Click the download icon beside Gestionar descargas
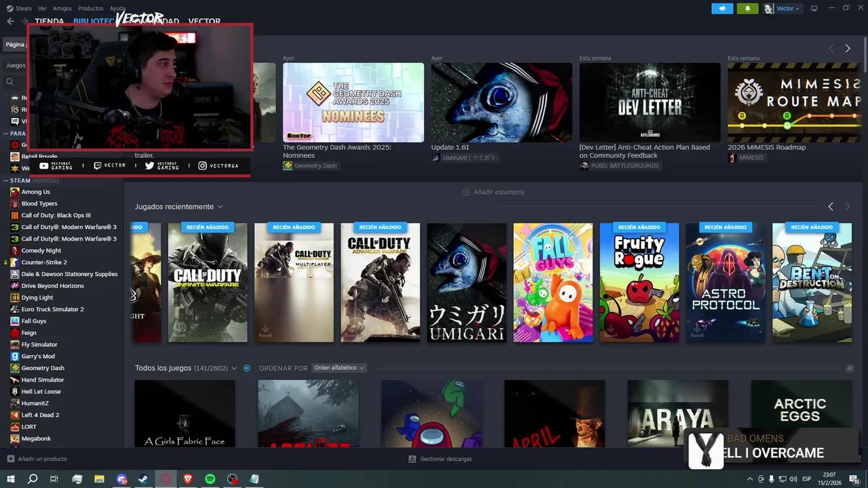Screen dimensions: 868x488 coord(412,459)
